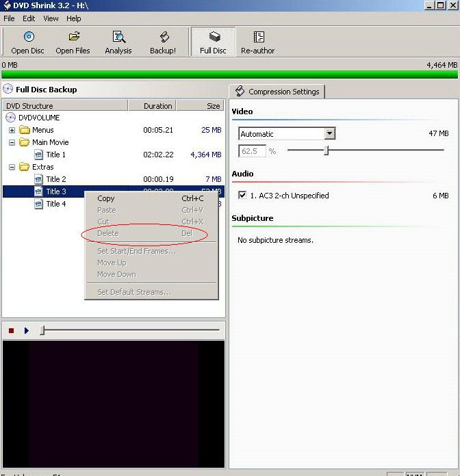Open the Edit menu

point(29,18)
